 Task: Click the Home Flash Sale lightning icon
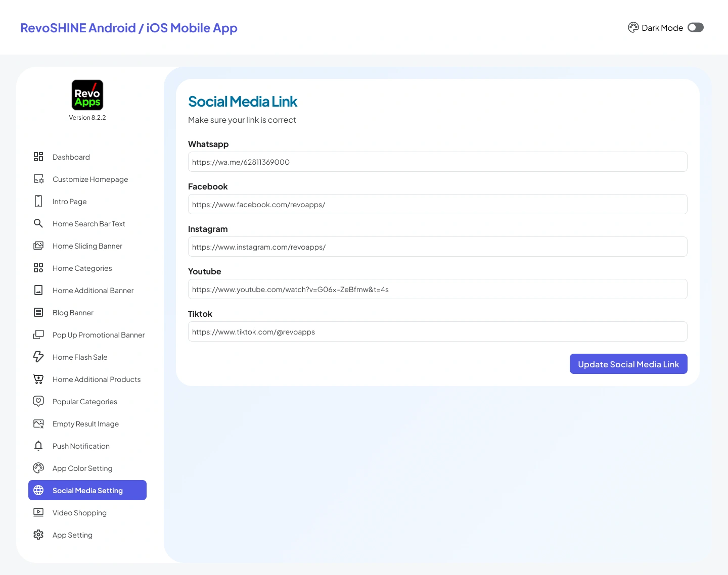[38, 357]
